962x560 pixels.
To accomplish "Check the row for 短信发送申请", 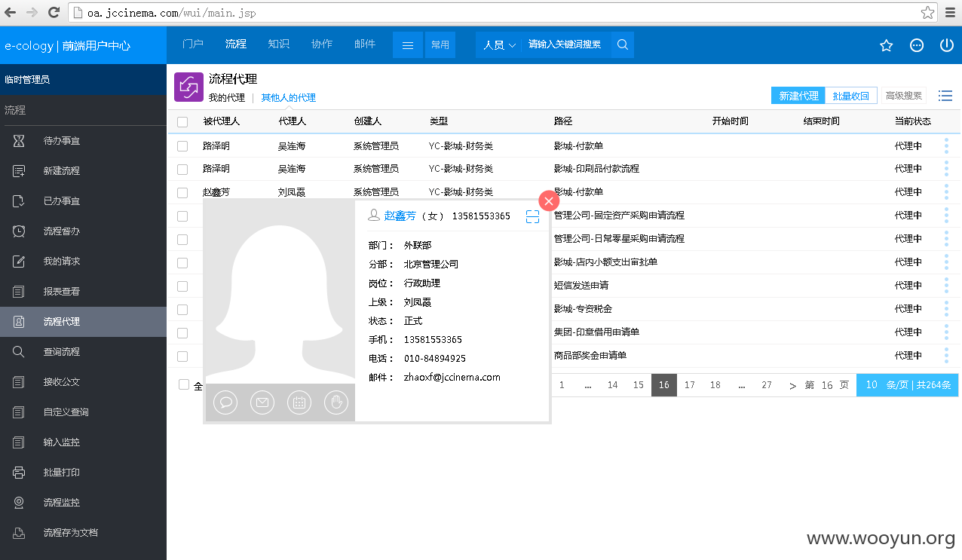I will (x=182, y=286).
